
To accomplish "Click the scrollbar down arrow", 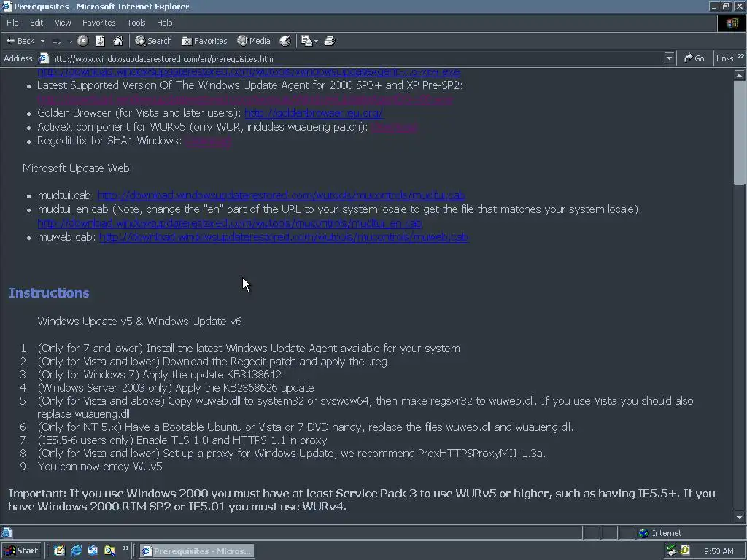I will 740,517.
